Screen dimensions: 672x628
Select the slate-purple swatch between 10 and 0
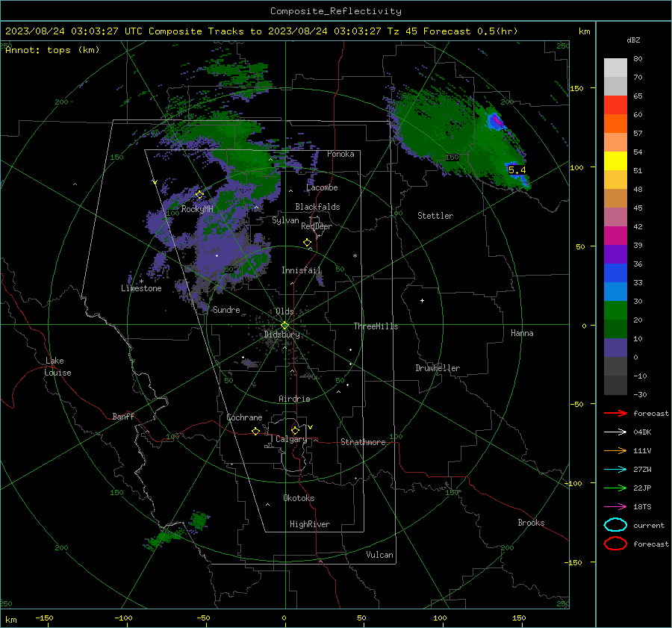point(615,348)
